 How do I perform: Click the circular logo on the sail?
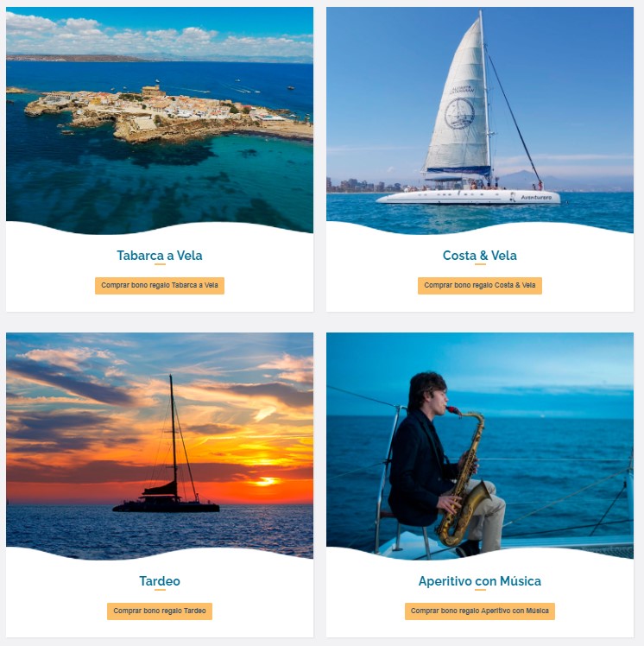459,113
